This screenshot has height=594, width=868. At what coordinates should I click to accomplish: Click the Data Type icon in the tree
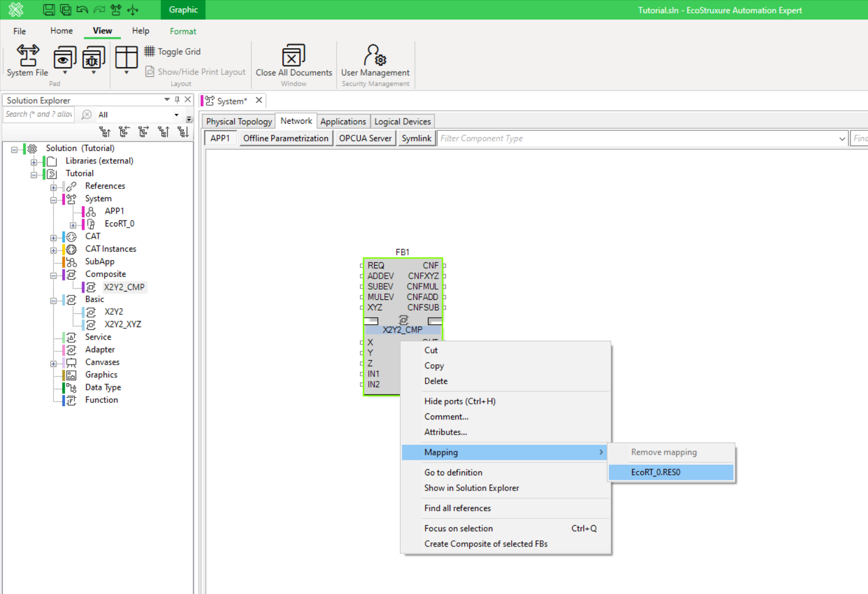72,388
